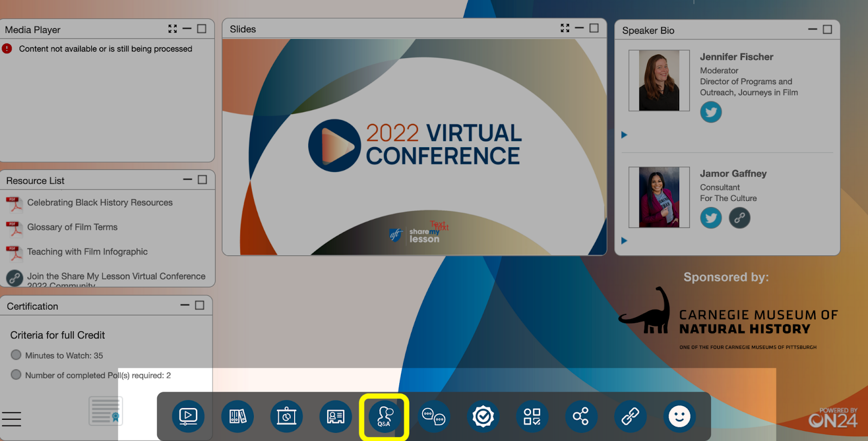Viewport: 868px width, 441px height.
Task: Open Jennifer Fischer's Twitter profile
Action: pyautogui.click(x=711, y=112)
